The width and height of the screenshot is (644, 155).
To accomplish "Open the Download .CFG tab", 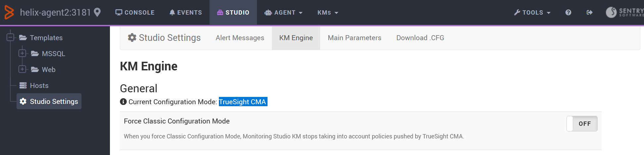I will tap(420, 38).
